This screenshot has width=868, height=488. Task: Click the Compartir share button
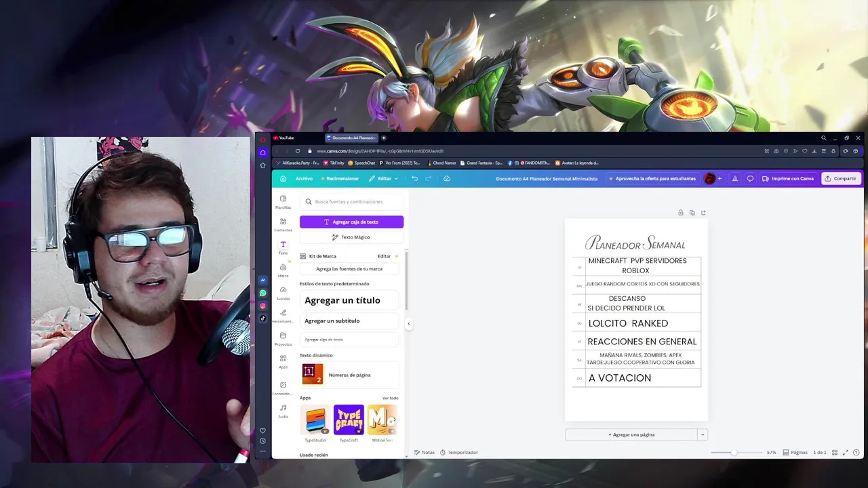pos(840,179)
